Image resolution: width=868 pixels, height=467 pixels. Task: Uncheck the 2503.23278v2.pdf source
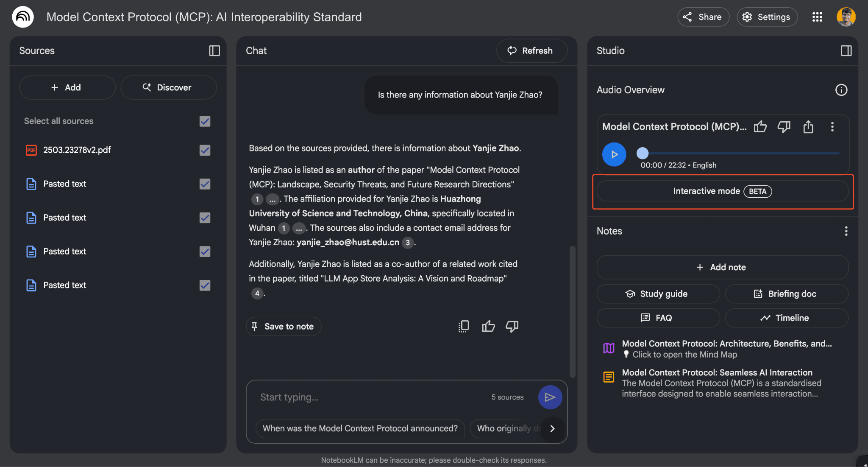[205, 150]
